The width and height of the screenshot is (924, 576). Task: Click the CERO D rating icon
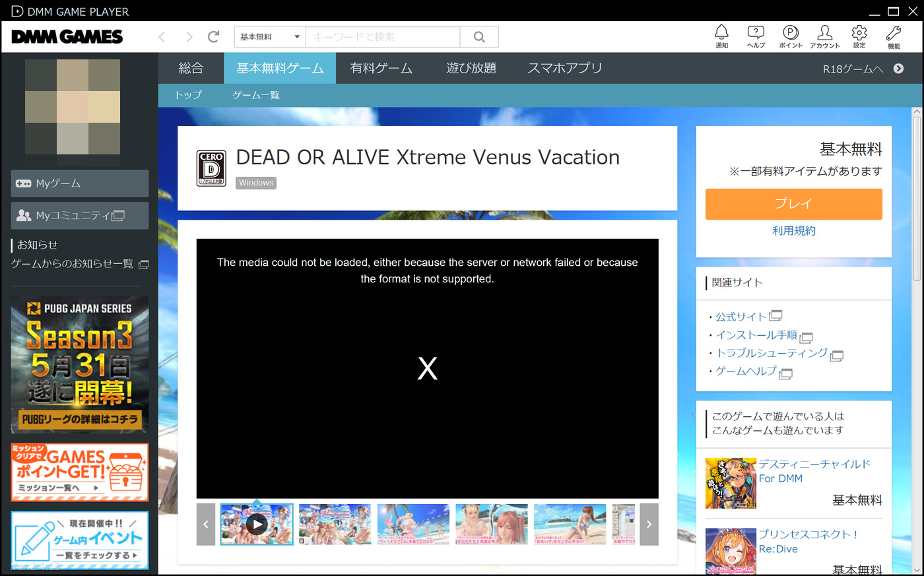coord(211,168)
